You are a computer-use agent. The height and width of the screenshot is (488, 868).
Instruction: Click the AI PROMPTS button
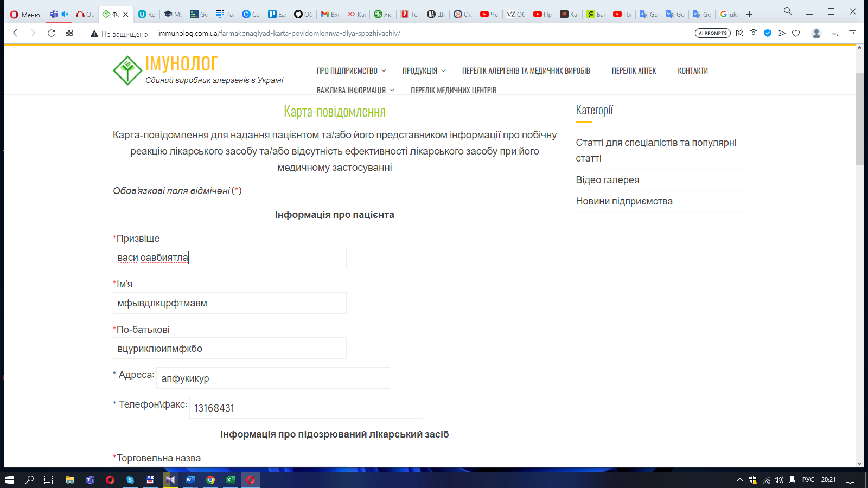coord(712,33)
